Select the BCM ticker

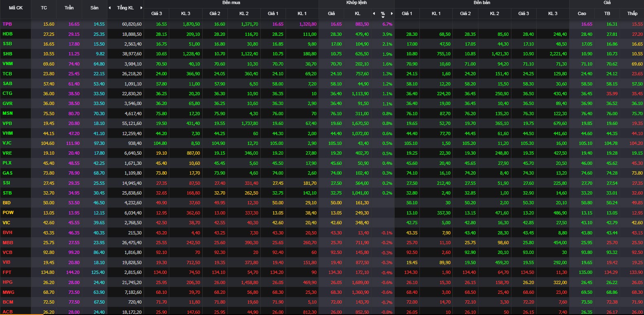tap(8, 302)
